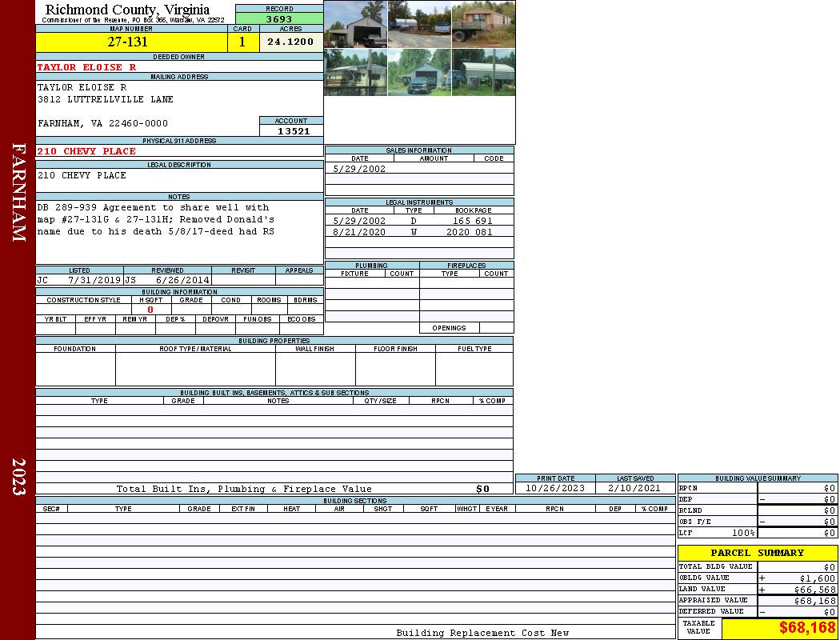Select map number 27-131

127,42
